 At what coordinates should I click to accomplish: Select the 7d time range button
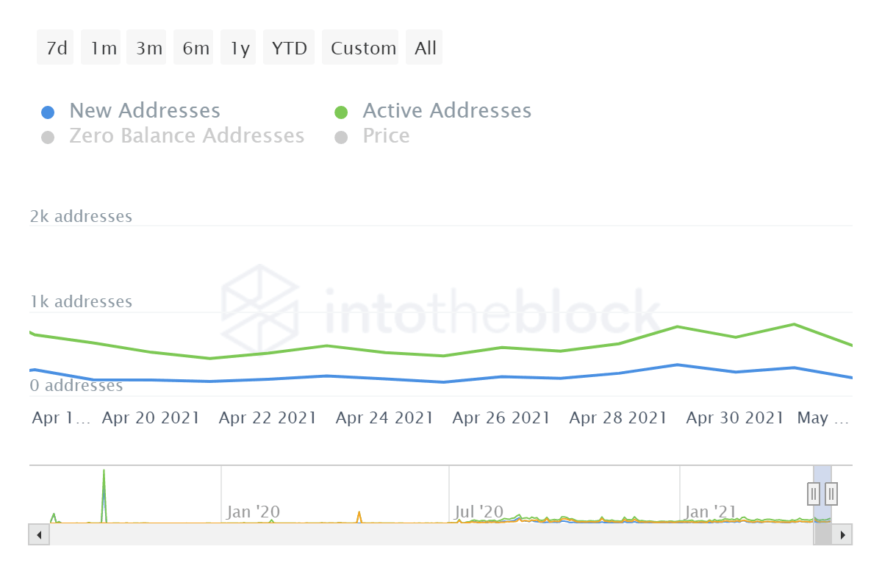click(56, 48)
